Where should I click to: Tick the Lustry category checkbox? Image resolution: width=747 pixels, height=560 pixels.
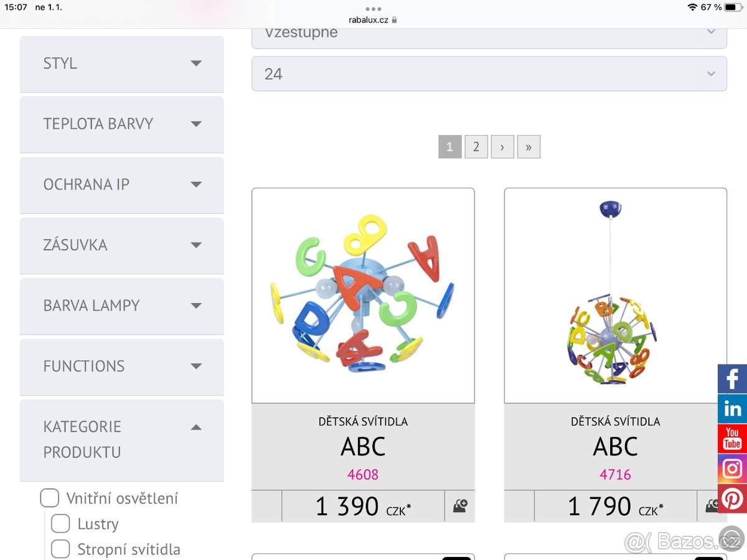pos(60,524)
